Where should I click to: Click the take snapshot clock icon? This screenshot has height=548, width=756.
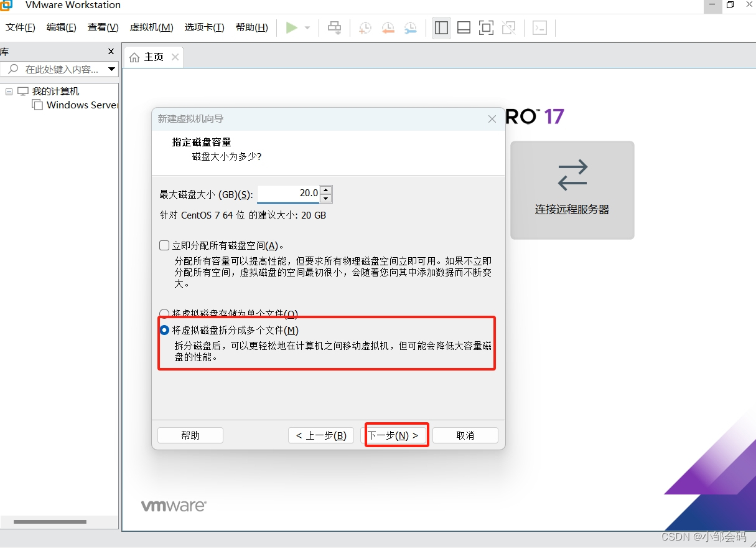[365, 27]
